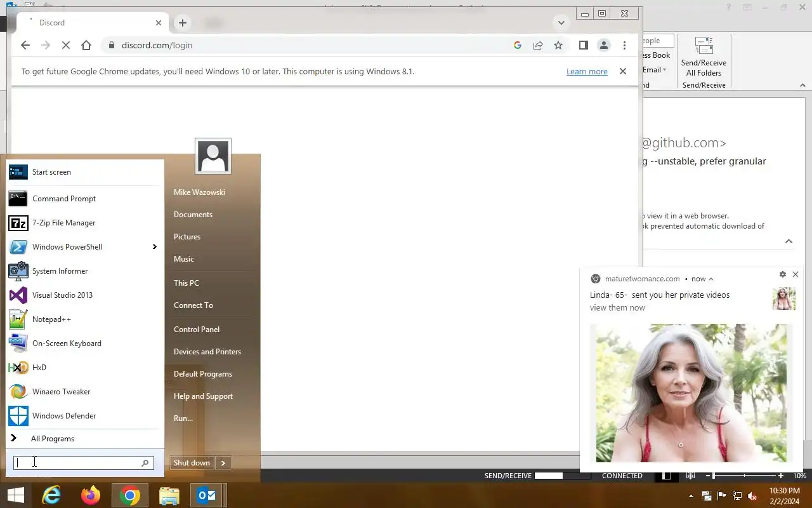The height and width of the screenshot is (508, 812).
Task: Open Chrome profile menu
Action: click(x=604, y=45)
